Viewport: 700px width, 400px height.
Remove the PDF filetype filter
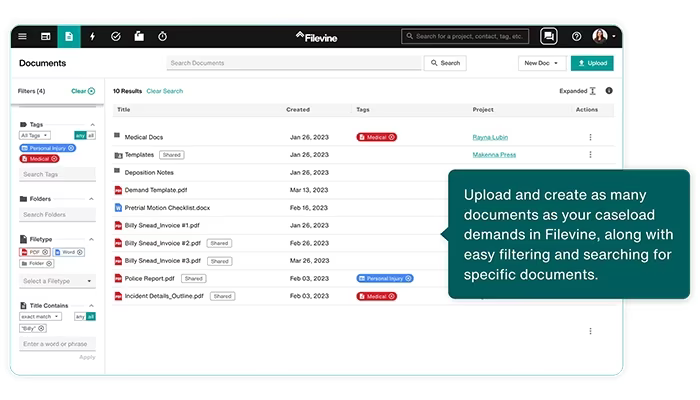tap(45, 252)
